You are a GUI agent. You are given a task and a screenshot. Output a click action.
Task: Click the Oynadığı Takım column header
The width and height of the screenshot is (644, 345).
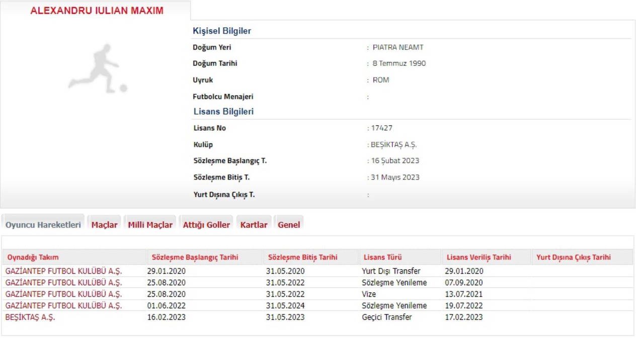tap(33, 257)
